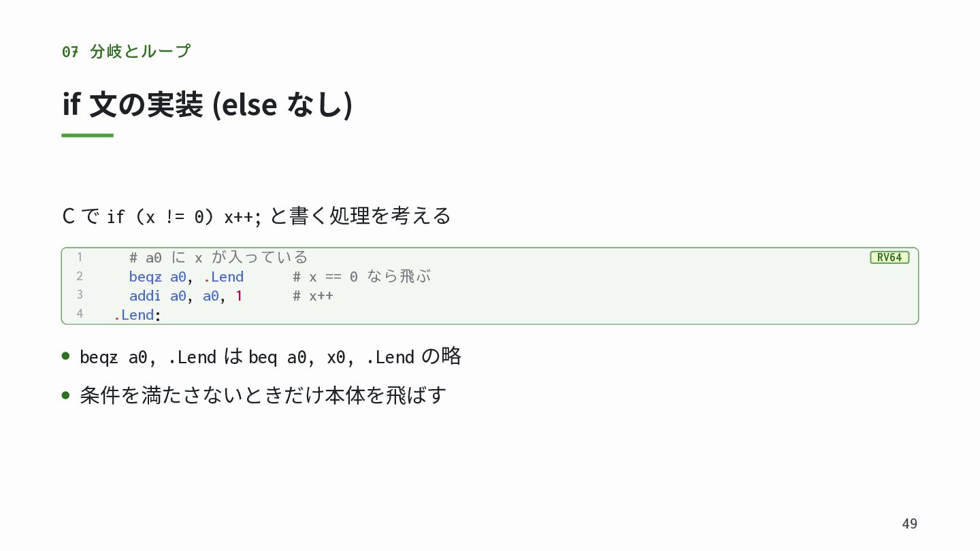Viewport: 980px width, 551px height.
Task: Select code line number 1
Action: [80, 257]
